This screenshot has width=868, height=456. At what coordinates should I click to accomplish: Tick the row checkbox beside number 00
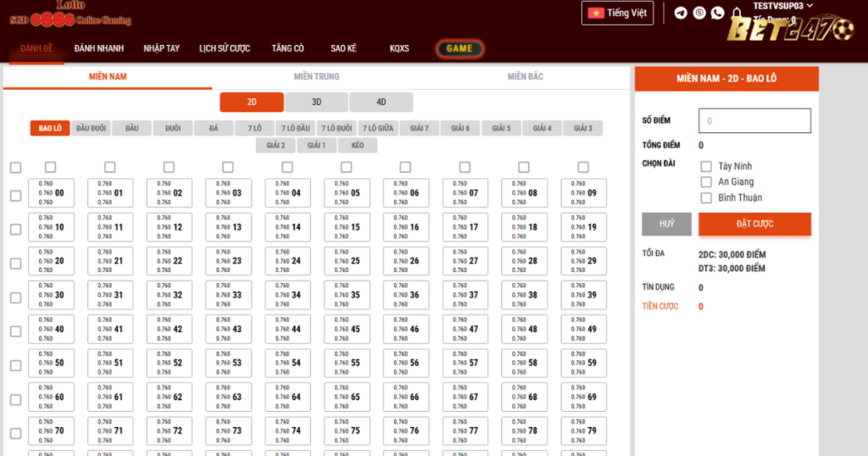pyautogui.click(x=16, y=195)
